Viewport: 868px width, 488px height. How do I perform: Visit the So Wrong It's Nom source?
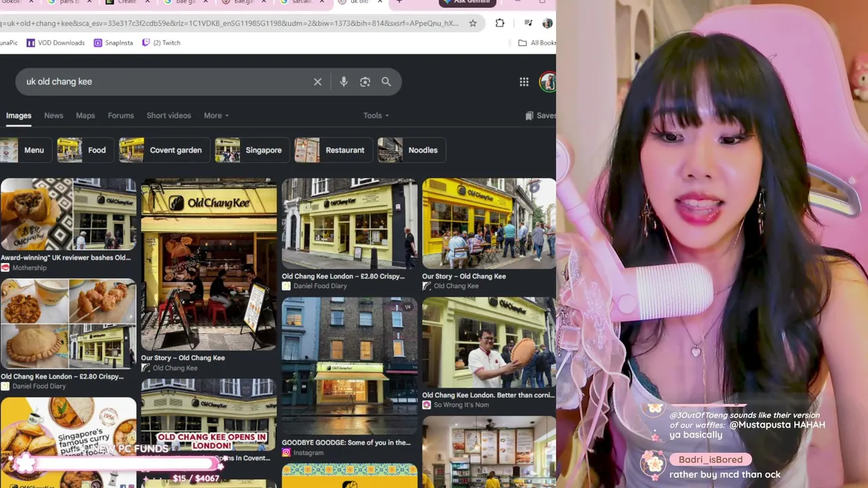(x=455, y=405)
